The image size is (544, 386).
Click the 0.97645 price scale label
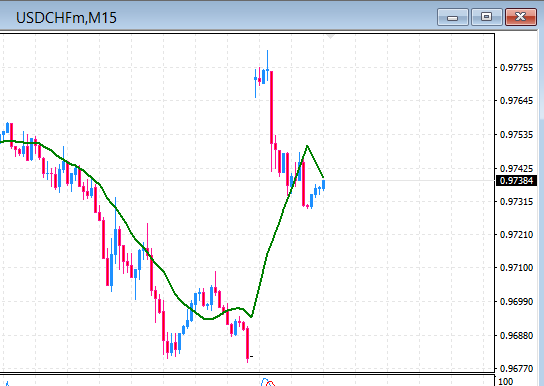coord(516,101)
